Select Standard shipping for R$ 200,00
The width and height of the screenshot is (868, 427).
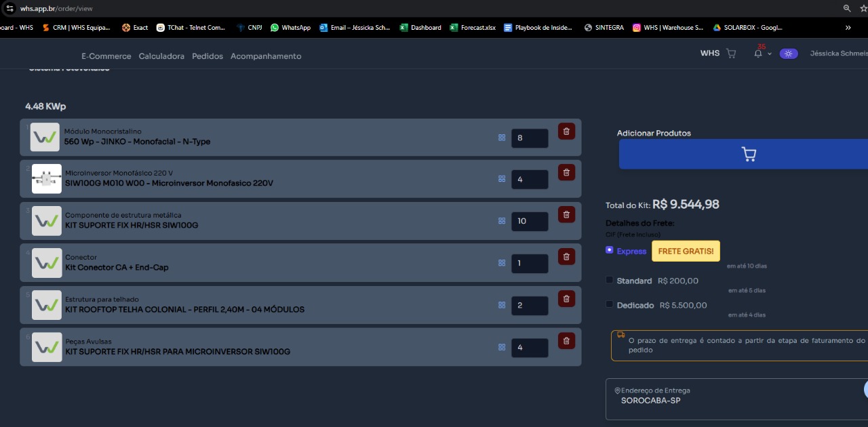pyautogui.click(x=610, y=280)
